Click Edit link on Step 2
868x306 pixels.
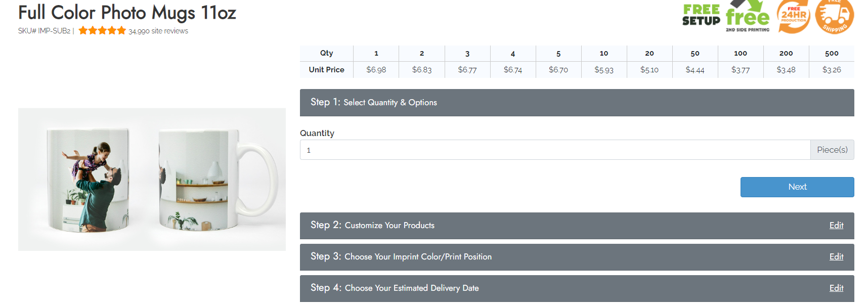tap(836, 226)
